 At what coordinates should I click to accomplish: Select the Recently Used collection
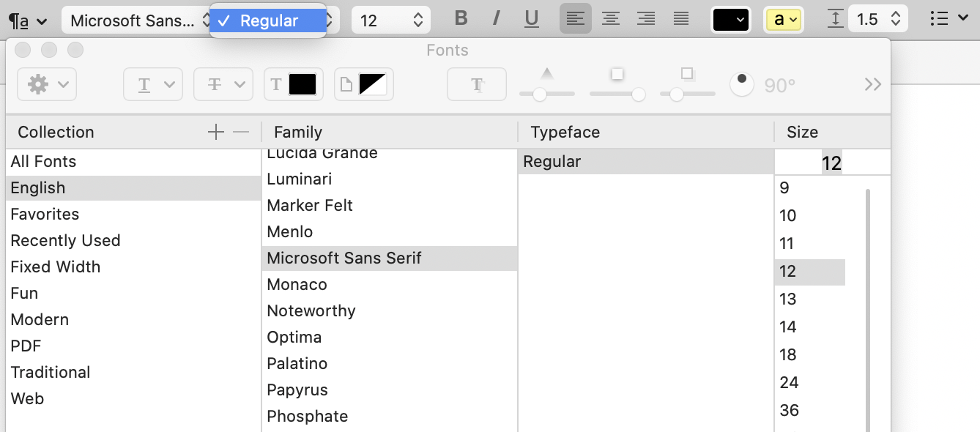click(x=133, y=241)
